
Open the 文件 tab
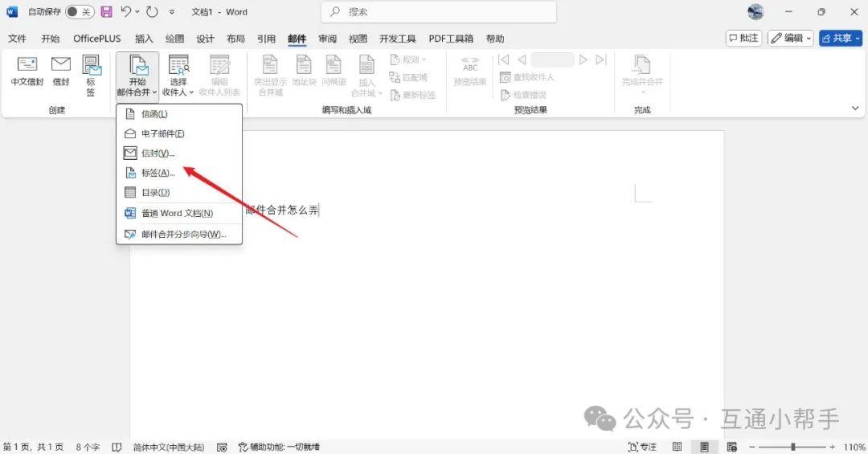click(x=17, y=39)
